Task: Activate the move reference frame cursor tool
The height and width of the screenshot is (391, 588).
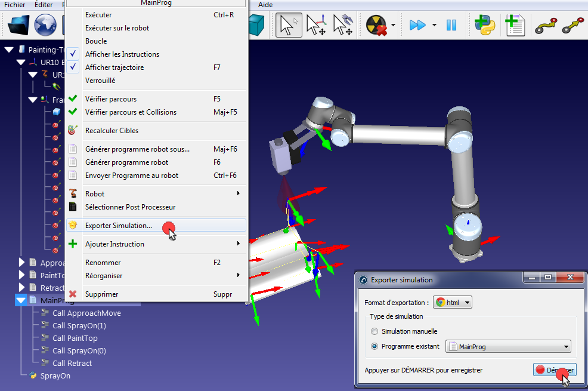Action: [x=316, y=24]
